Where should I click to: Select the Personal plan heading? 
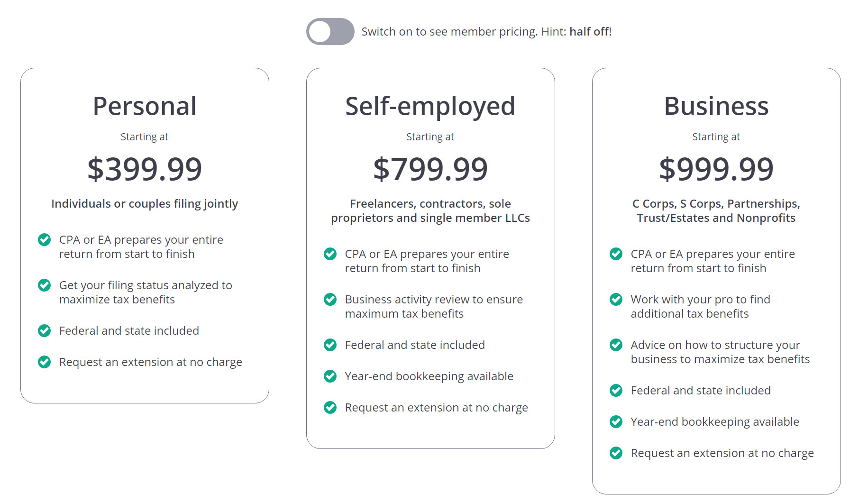click(x=145, y=106)
